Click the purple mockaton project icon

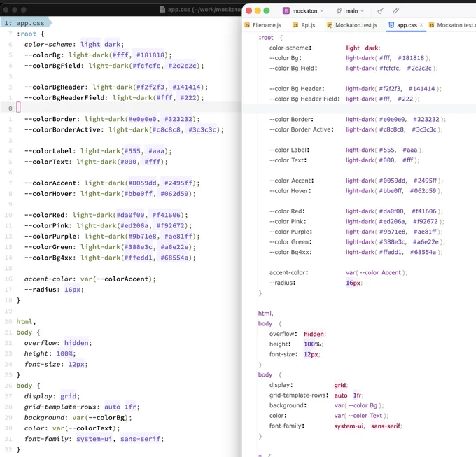click(x=286, y=11)
